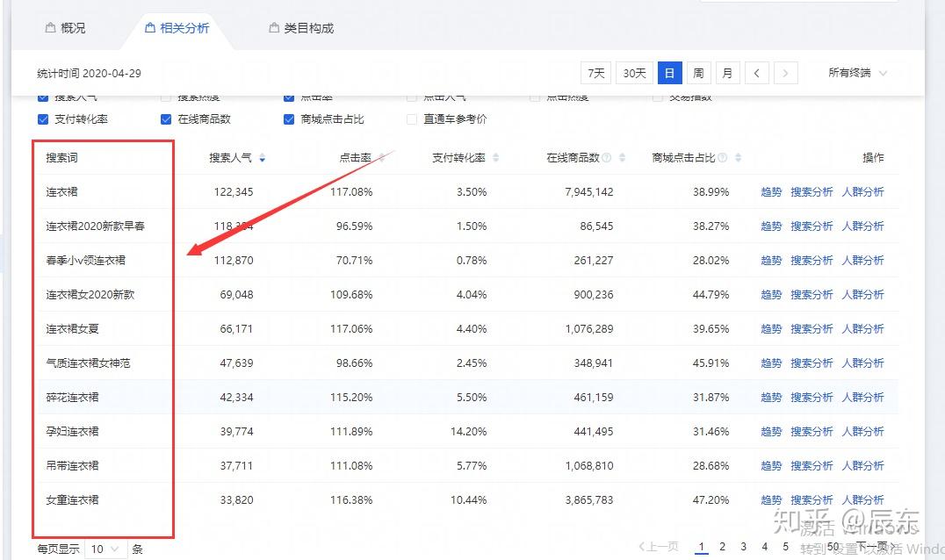Screen dimensions: 945x560
Task: Uncheck 支付转化率 checkbox
Action: (43, 119)
